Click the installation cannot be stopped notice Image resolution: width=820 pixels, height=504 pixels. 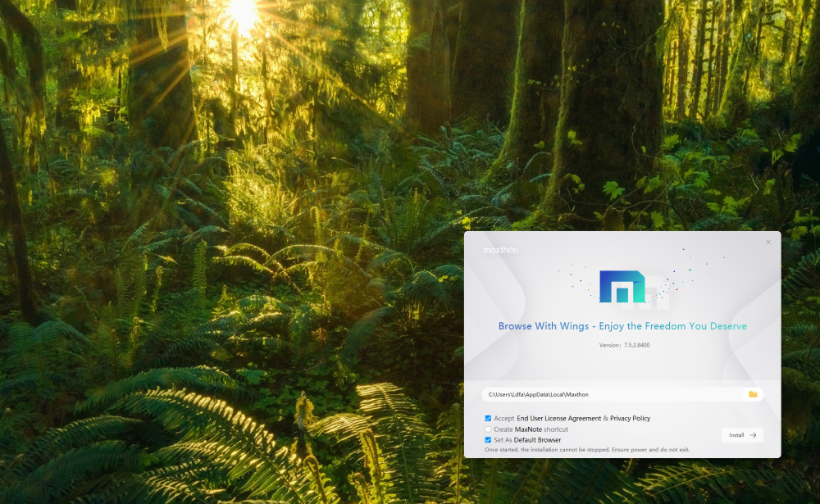point(587,450)
